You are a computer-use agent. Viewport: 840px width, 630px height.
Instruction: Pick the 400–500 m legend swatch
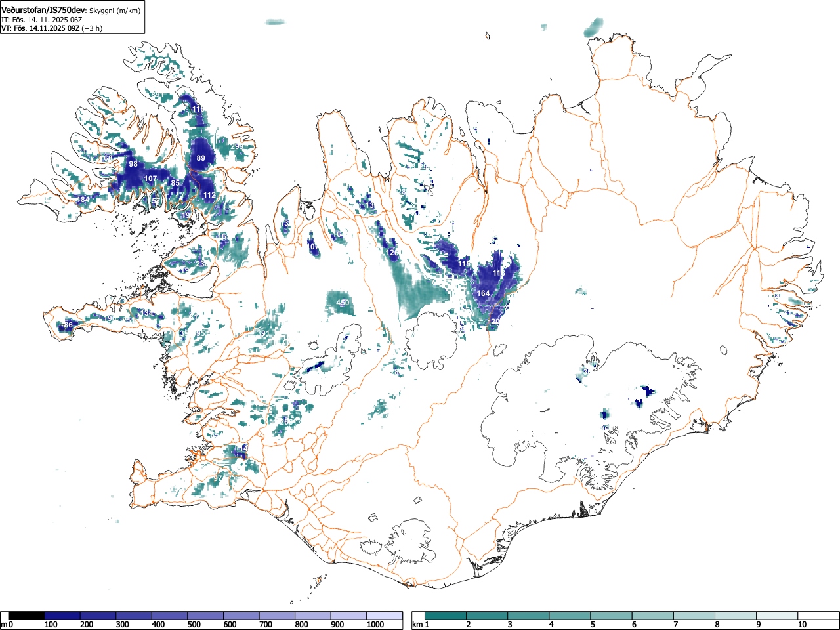click(x=169, y=616)
